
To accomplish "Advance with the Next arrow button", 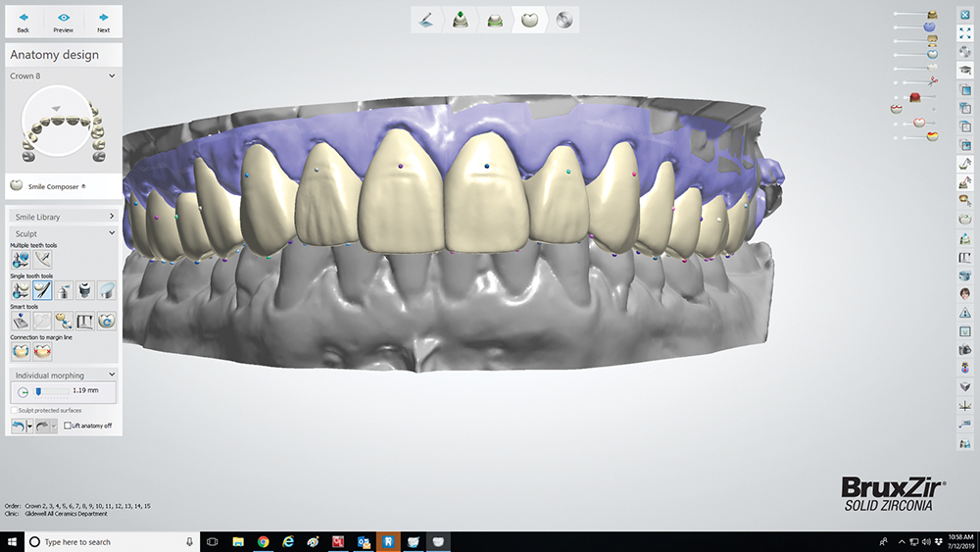I will (103, 22).
